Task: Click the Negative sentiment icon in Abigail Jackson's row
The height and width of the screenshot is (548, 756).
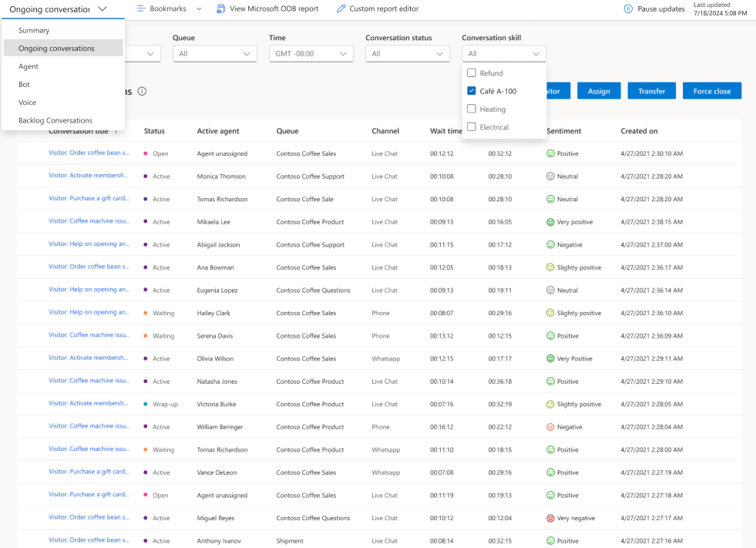Action: [550, 244]
